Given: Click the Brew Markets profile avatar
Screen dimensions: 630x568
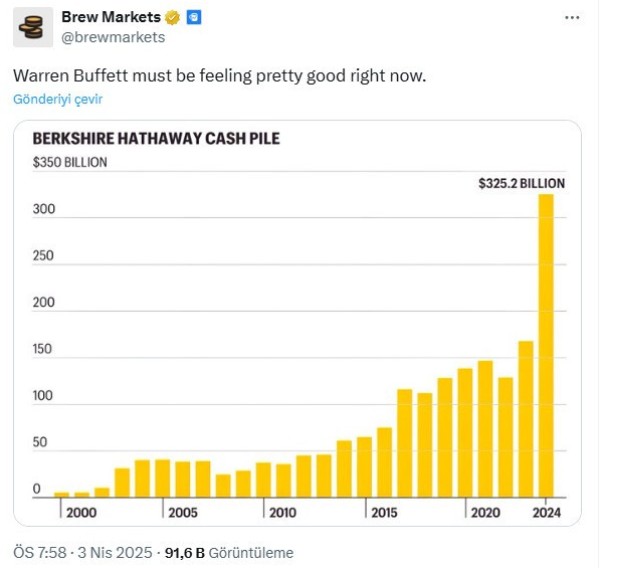Looking at the screenshot, I should pyautogui.click(x=32, y=27).
